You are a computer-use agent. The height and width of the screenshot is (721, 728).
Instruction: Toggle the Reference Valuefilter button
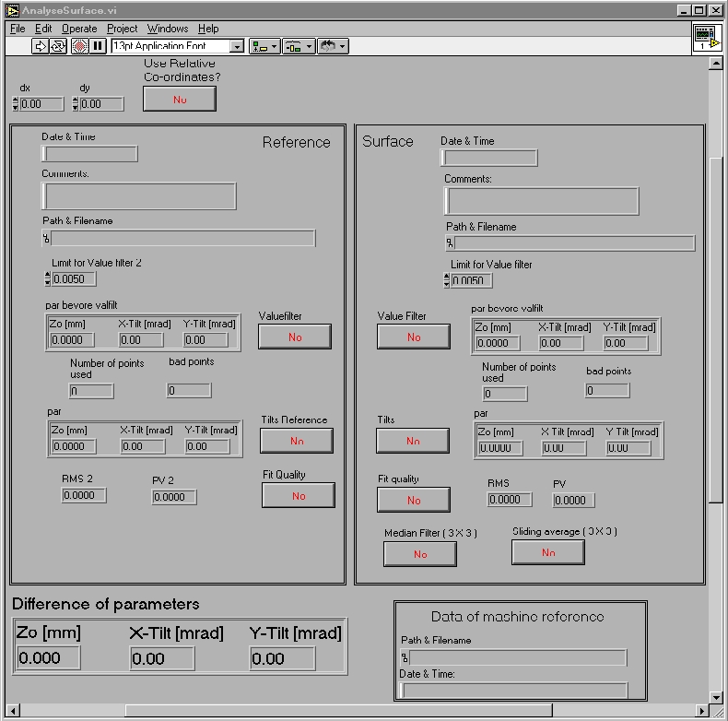coord(295,337)
